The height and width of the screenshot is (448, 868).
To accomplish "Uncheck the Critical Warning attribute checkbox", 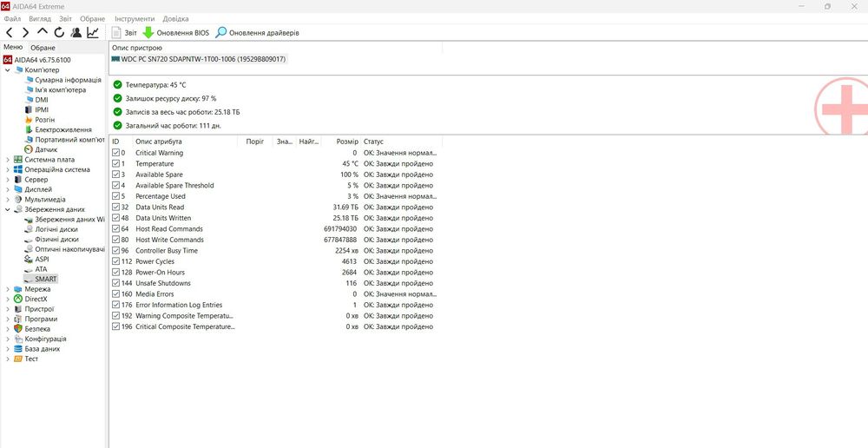I will pos(115,153).
